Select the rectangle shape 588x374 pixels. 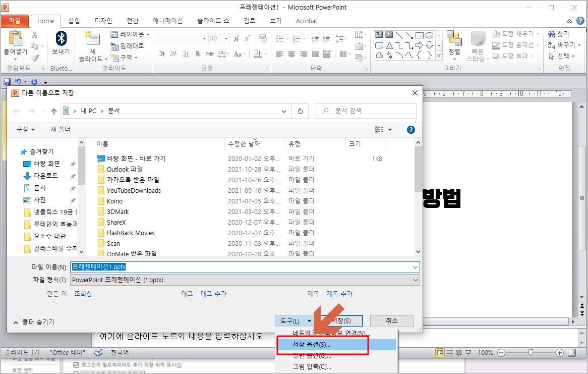coord(419,35)
